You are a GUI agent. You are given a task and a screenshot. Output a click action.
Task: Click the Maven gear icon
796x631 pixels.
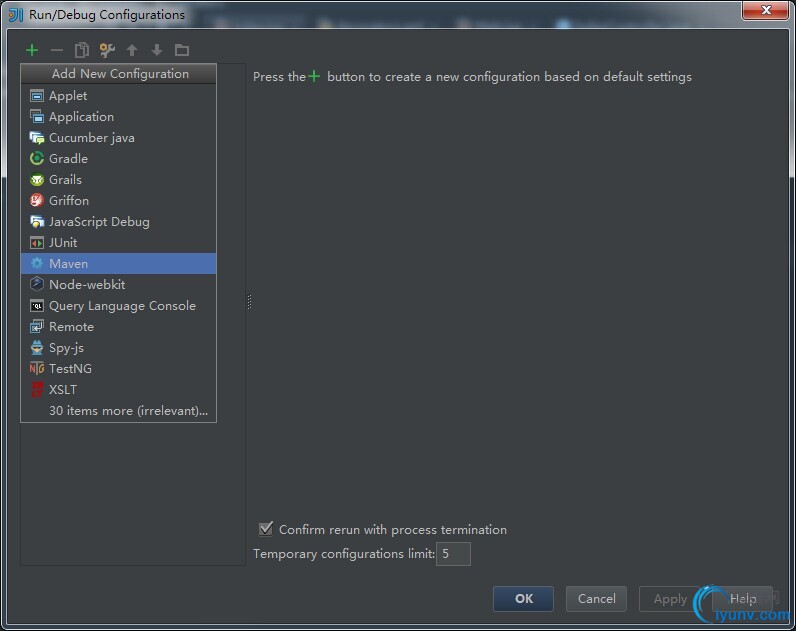(x=37, y=263)
